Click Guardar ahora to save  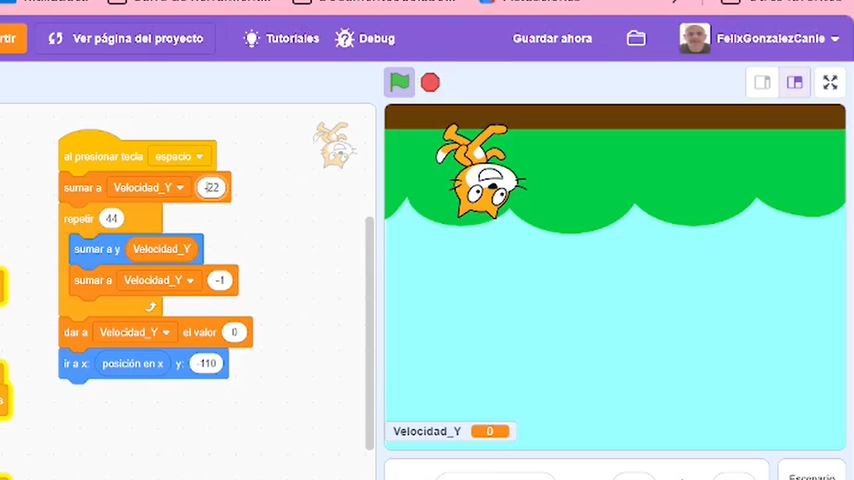[552, 39]
